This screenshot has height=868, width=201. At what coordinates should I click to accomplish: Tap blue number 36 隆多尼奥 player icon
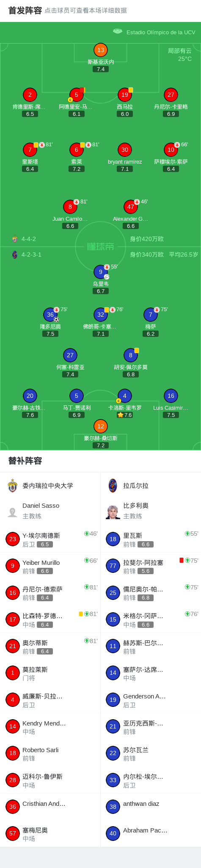tap(50, 315)
